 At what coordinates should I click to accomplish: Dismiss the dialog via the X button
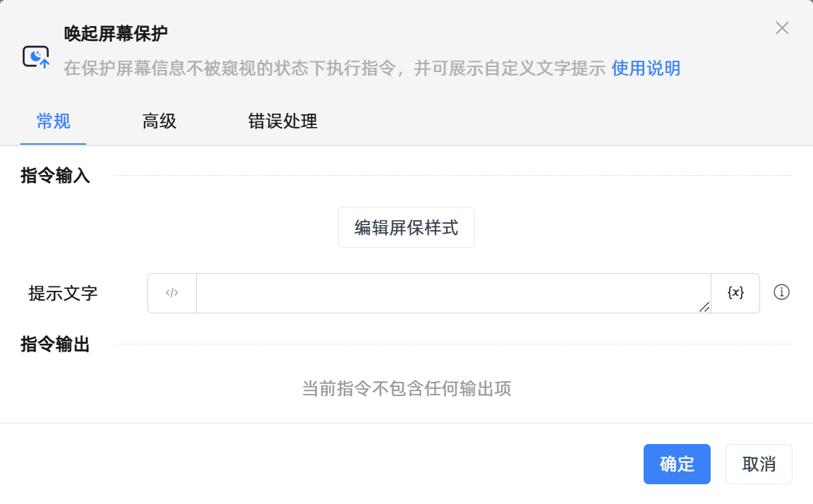click(782, 28)
